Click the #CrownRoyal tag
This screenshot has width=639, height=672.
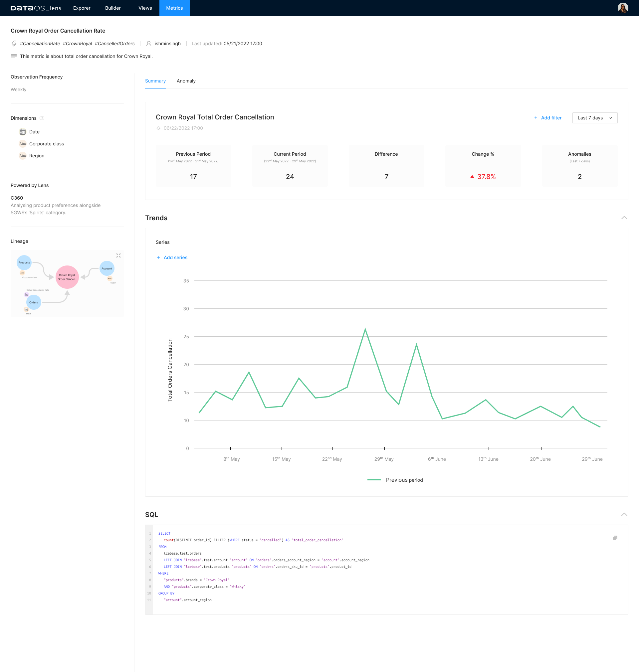[77, 44]
